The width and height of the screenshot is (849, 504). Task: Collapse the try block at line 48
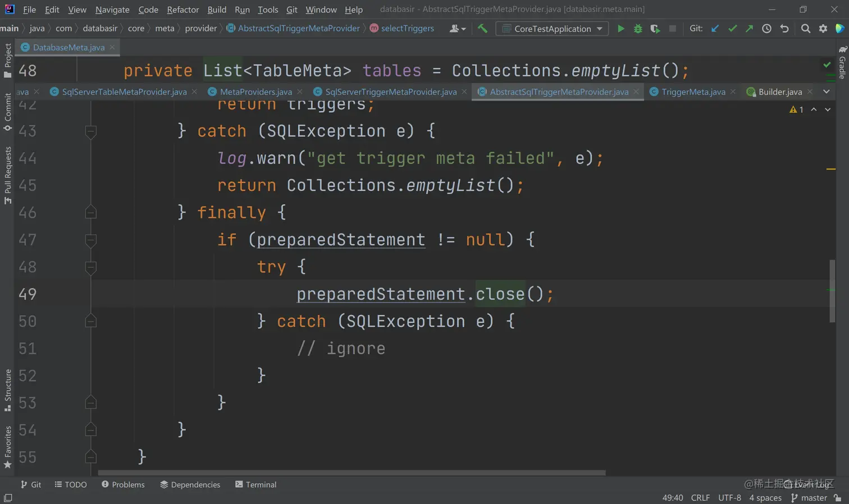90,267
